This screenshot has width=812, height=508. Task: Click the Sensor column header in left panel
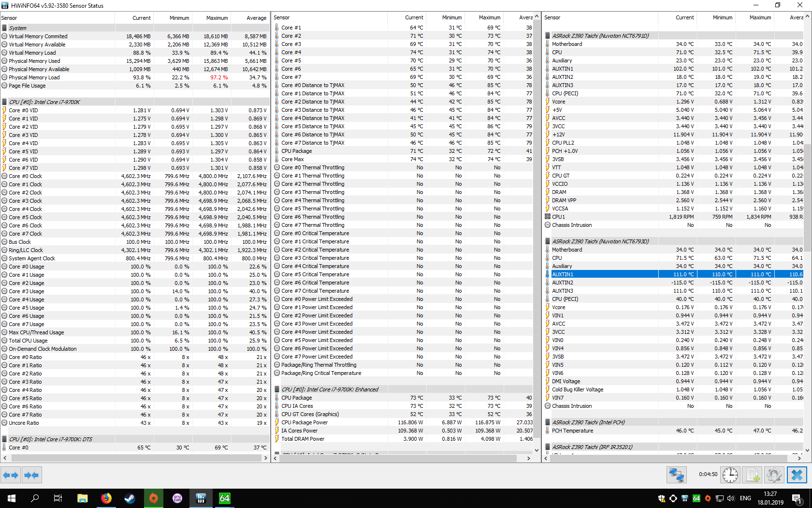coord(57,18)
